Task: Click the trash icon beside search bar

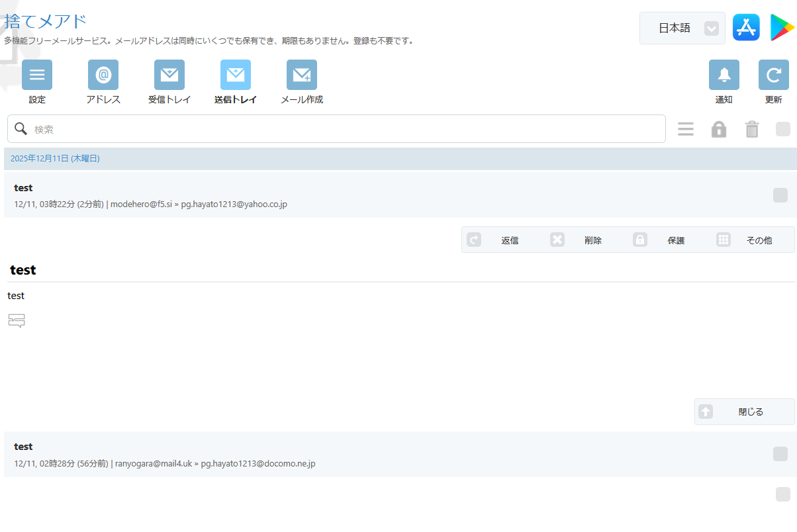Action: click(752, 129)
